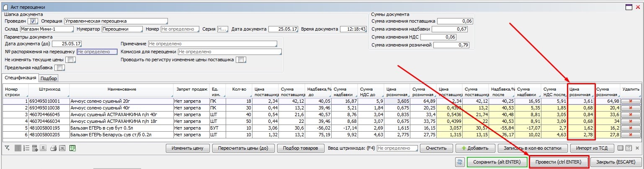This screenshot has width=644, height=169.
Task: Open the table settings grid icon
Action: click(621, 148)
